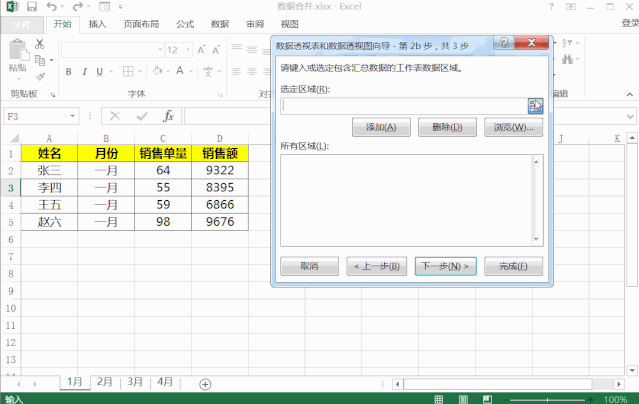Click the 删除(D) button
Viewport: 639px width, 404px height.
[447, 127]
